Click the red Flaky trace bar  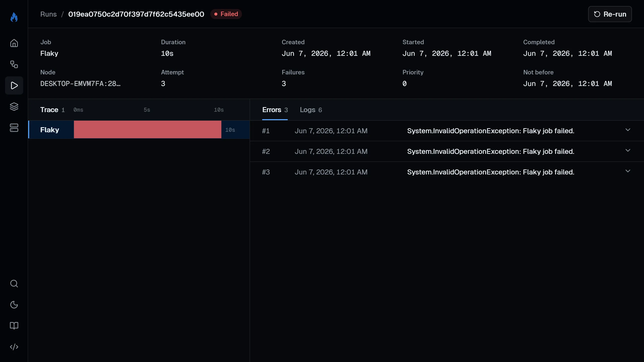pos(147,129)
